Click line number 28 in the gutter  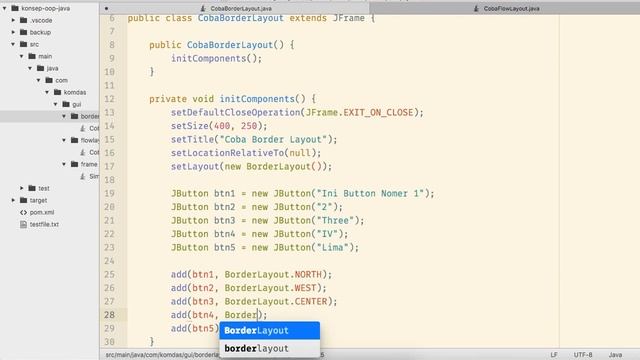click(x=109, y=315)
